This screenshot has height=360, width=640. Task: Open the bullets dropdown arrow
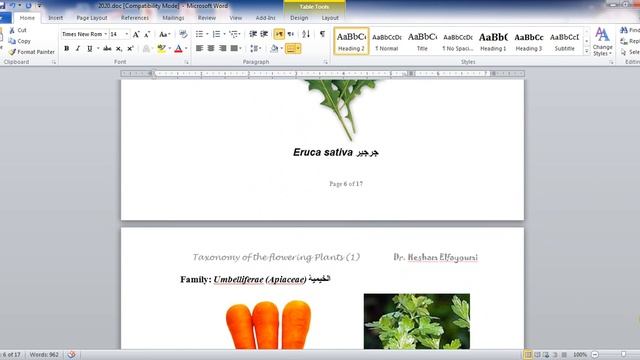coord(207,34)
